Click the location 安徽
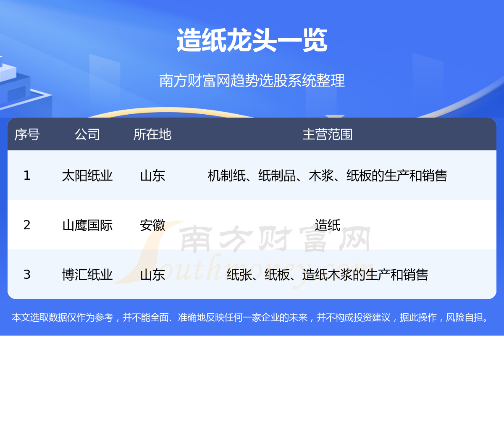504x441 pixels. point(152,225)
